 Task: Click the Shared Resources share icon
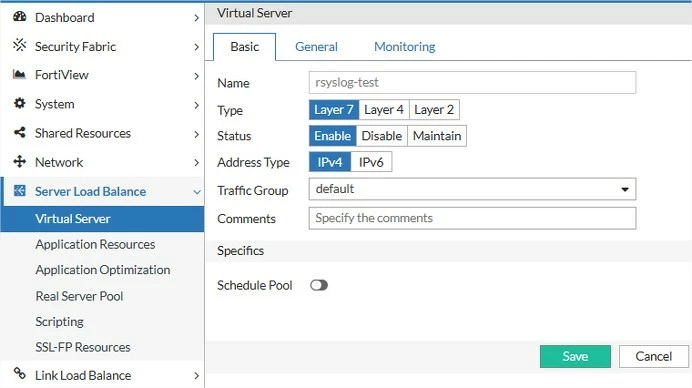(x=19, y=132)
